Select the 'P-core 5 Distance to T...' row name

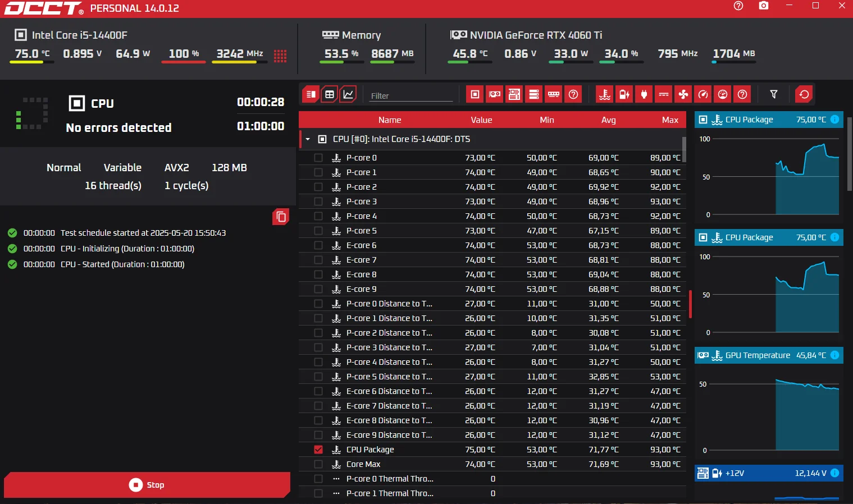pyautogui.click(x=389, y=377)
